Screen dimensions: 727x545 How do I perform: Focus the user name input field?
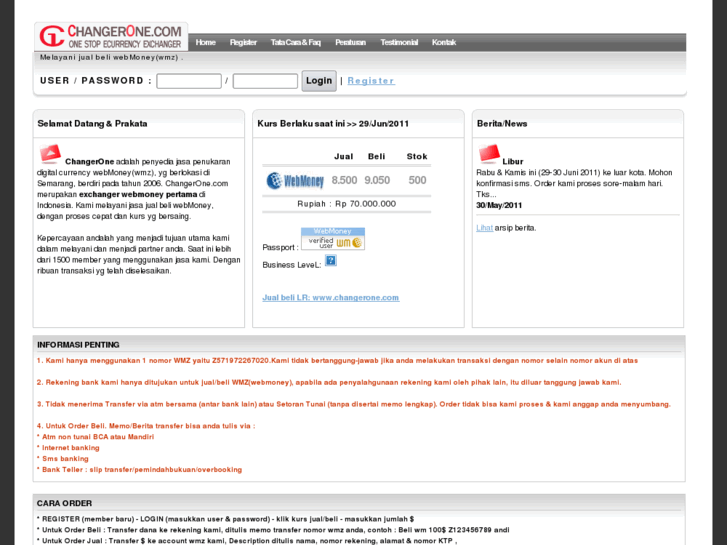(x=189, y=81)
